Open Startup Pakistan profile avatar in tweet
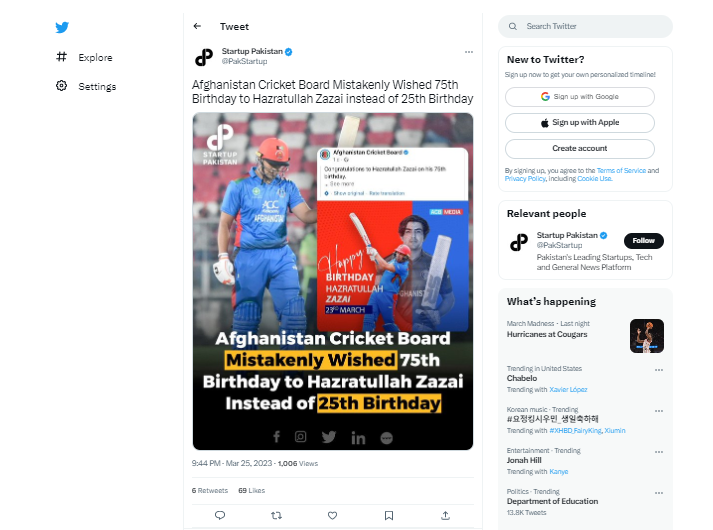713x530 pixels. click(x=204, y=57)
